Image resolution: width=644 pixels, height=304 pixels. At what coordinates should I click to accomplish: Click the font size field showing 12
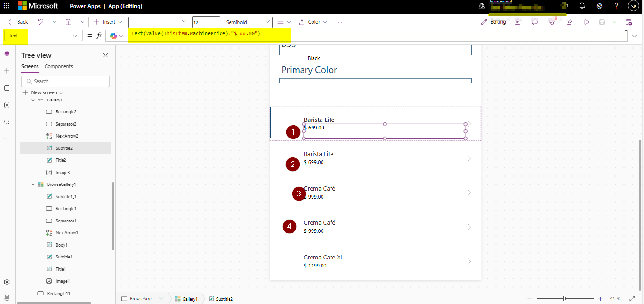click(206, 22)
